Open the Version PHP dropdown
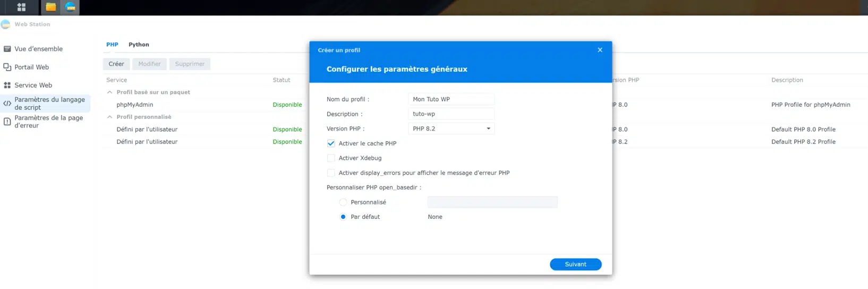The image size is (868, 289). 451,129
